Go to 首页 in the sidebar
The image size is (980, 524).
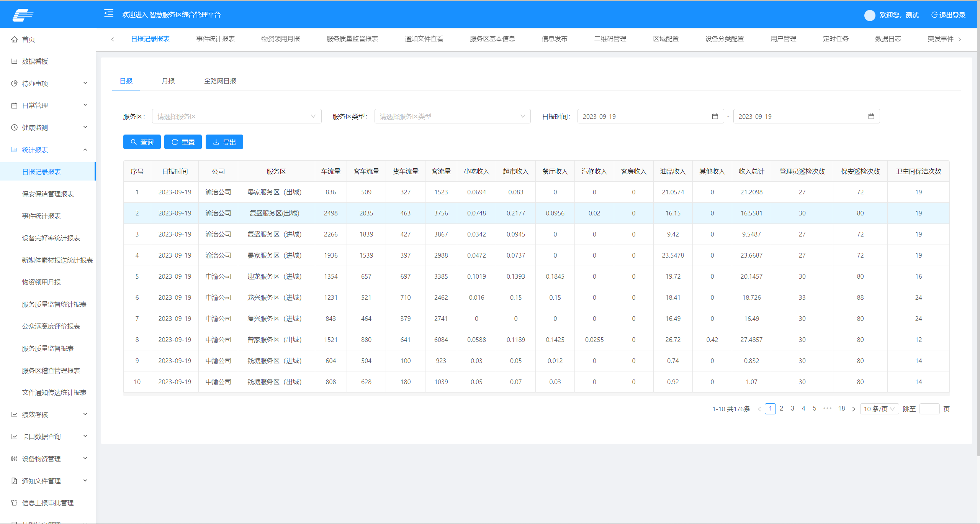click(48, 39)
